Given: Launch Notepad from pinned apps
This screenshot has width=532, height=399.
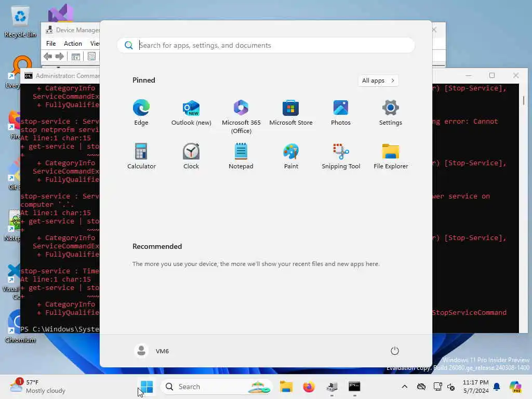Looking at the screenshot, I should click(241, 156).
